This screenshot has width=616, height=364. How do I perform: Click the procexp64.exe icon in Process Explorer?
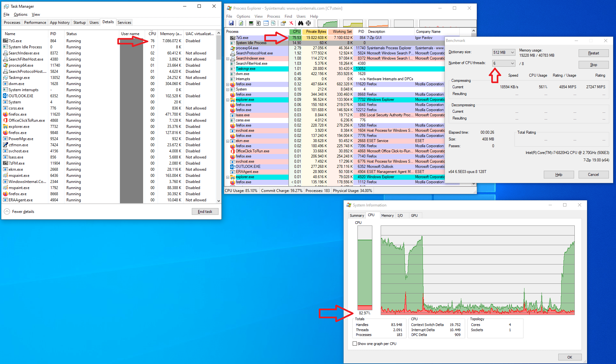(233, 48)
